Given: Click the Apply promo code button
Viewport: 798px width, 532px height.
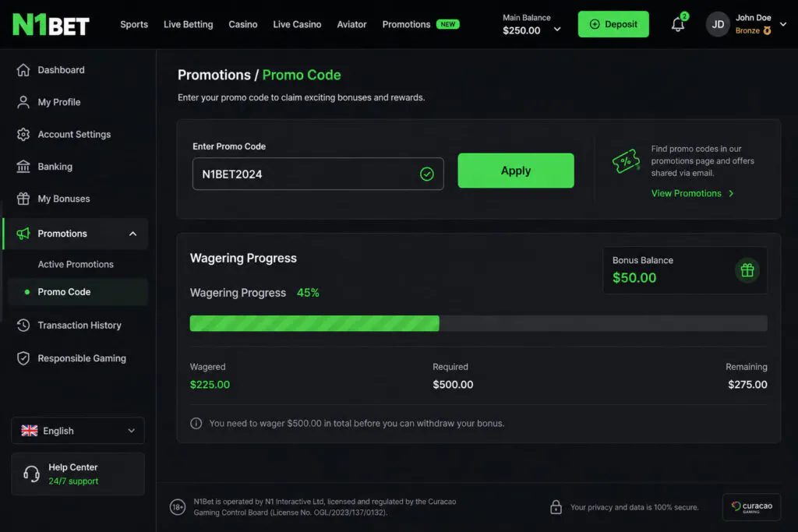Looking at the screenshot, I should pyautogui.click(x=516, y=171).
